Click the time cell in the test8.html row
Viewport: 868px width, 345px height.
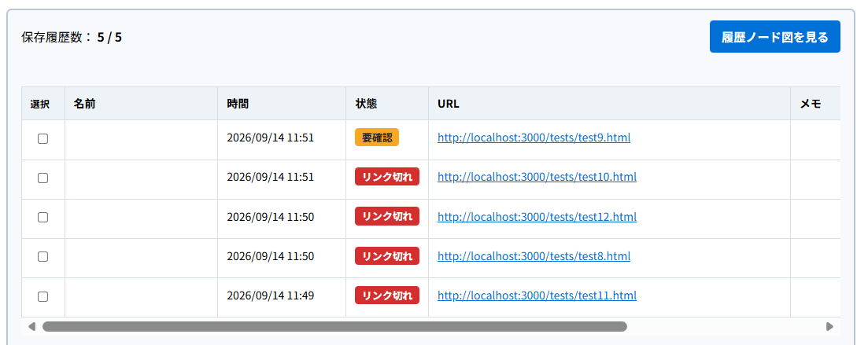click(282, 258)
